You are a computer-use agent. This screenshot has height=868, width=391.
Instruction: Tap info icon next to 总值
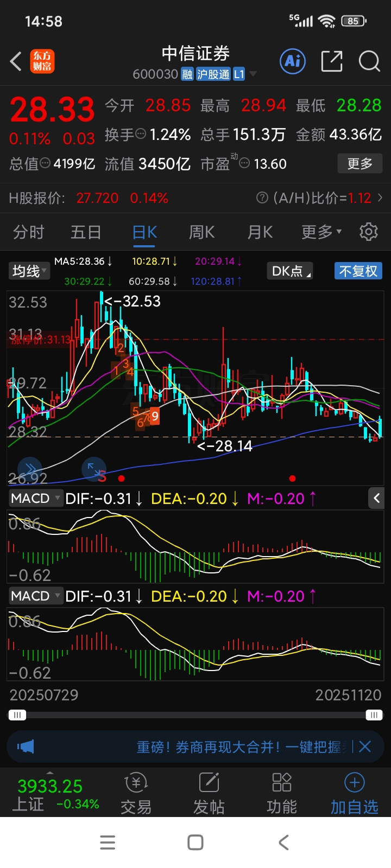pyautogui.click(x=46, y=163)
